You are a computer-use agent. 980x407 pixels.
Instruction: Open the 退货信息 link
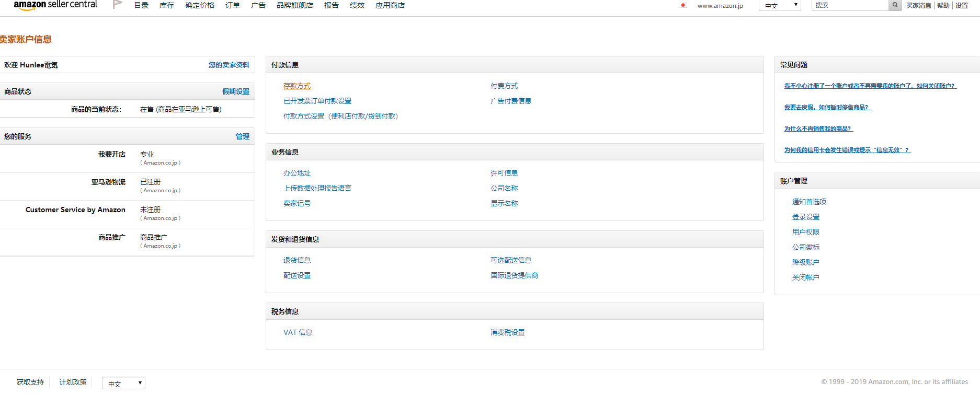297,260
